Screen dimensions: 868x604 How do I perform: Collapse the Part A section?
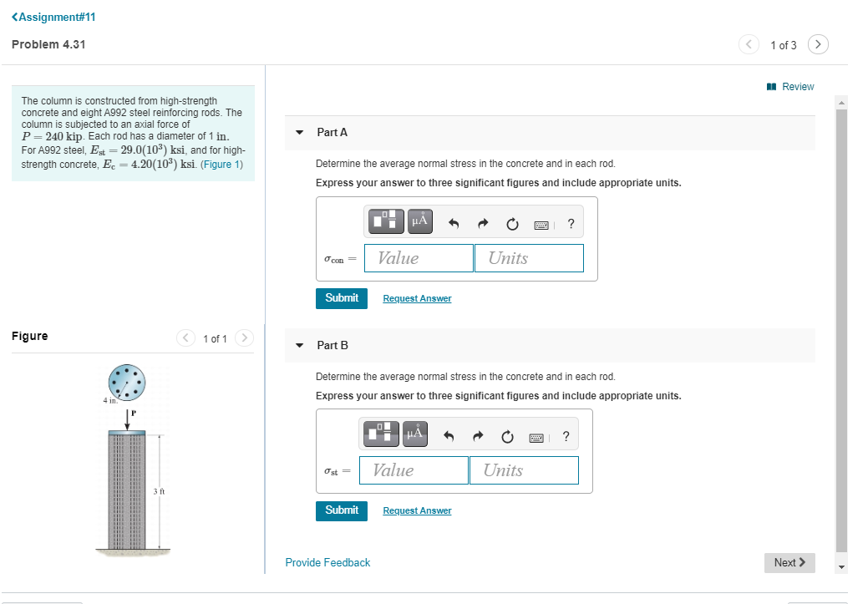click(299, 132)
